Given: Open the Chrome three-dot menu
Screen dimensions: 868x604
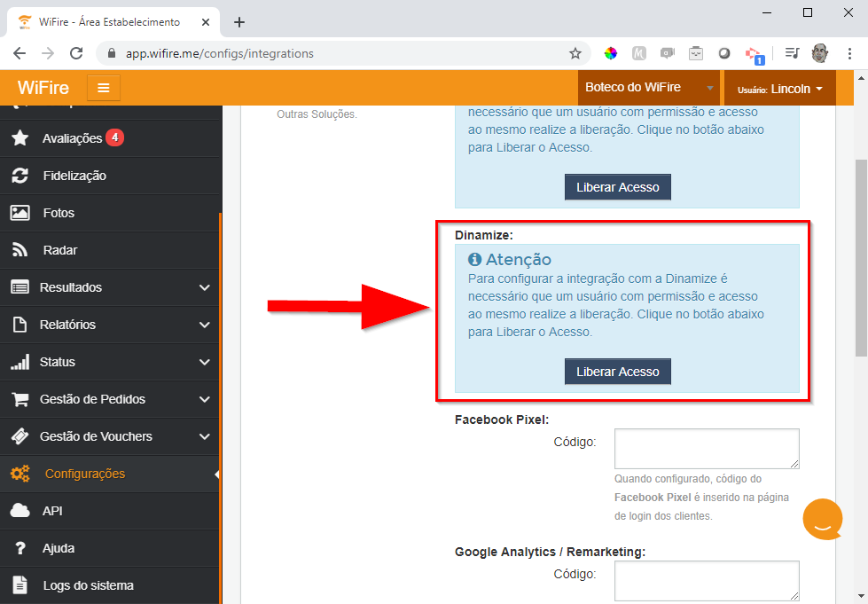Looking at the screenshot, I should [849, 54].
